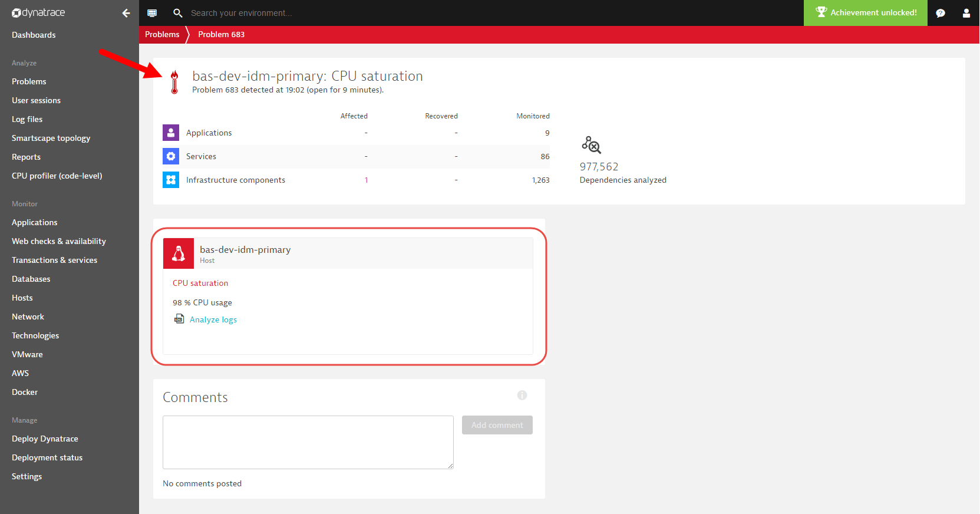Click the 977,562 dependencies count
This screenshot has width=980, height=514.
tap(599, 167)
